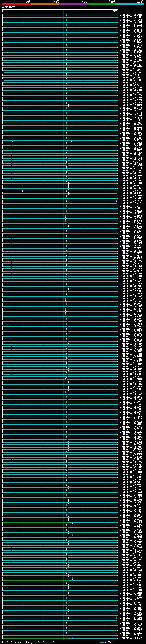
Task: Select the UniRef100_P53623 label
Action: pos(131,210)
